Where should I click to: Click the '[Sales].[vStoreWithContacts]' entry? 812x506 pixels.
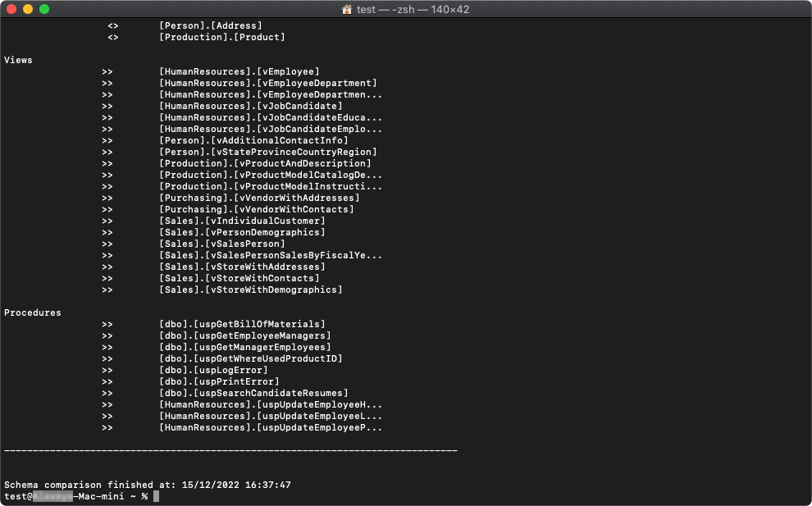pos(239,278)
